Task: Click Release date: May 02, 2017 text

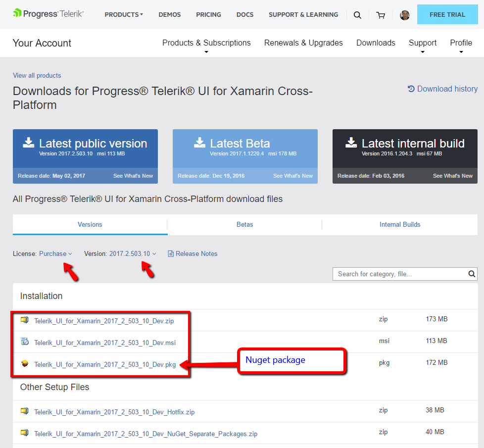Action: click(x=51, y=176)
